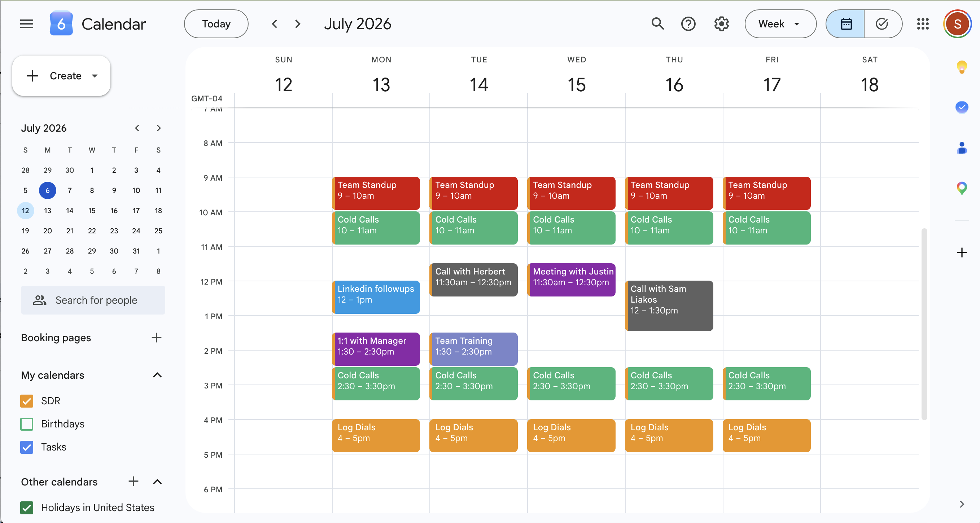980x523 pixels.
Task: Open the main menu hamburger icon
Action: click(27, 24)
